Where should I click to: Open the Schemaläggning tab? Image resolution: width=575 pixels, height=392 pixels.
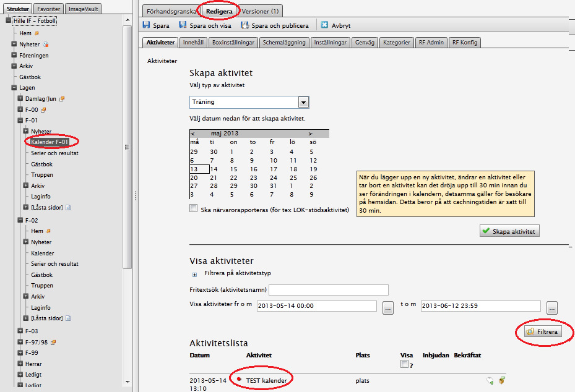click(284, 43)
